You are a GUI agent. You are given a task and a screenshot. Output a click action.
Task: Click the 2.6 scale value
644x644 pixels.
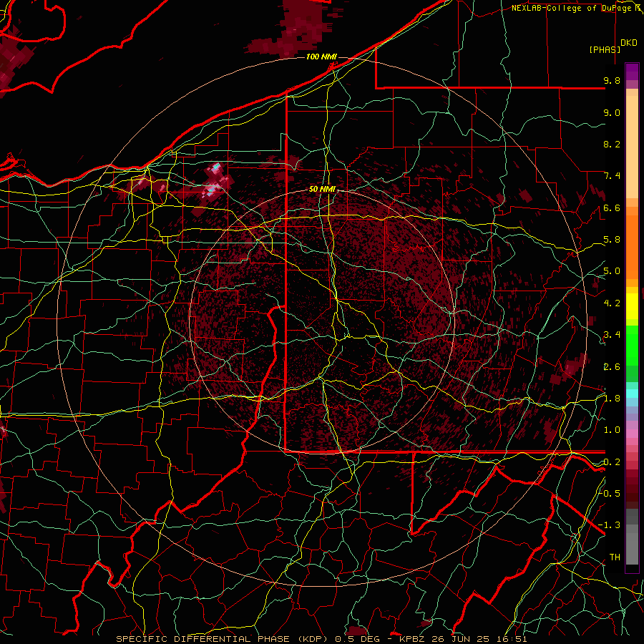click(x=612, y=367)
